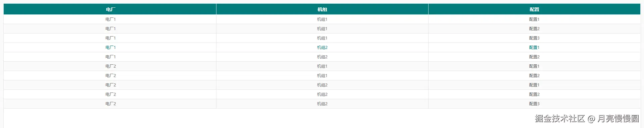The image size is (644, 128).
Task: Click the 机组 column header
Action: 322,9
